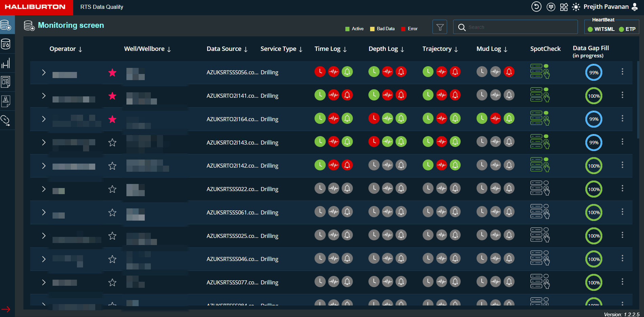Mark AZUKSRTO2I143 row as favorite
Screen dimensions: 644x317
112,143
